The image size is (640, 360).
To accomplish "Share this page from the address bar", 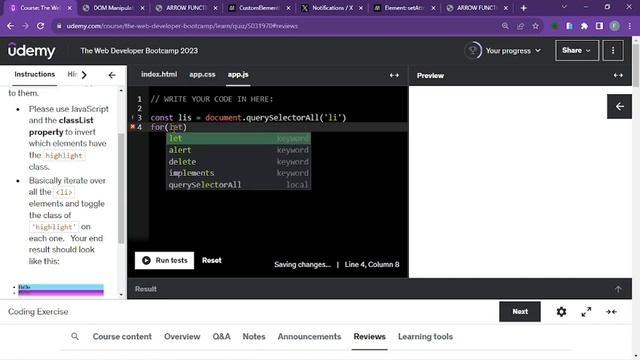I will click(520, 26).
